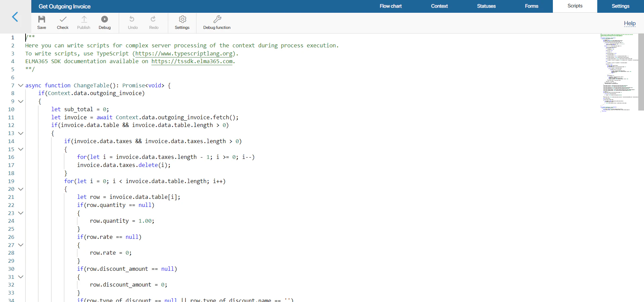Screen dimensions: 644x302
Task: Click the Publish upload icon
Action: coord(84,19)
